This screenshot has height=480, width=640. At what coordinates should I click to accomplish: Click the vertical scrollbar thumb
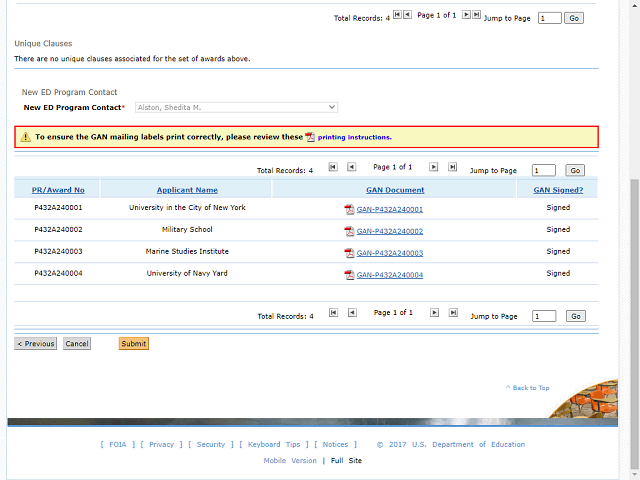click(635, 322)
